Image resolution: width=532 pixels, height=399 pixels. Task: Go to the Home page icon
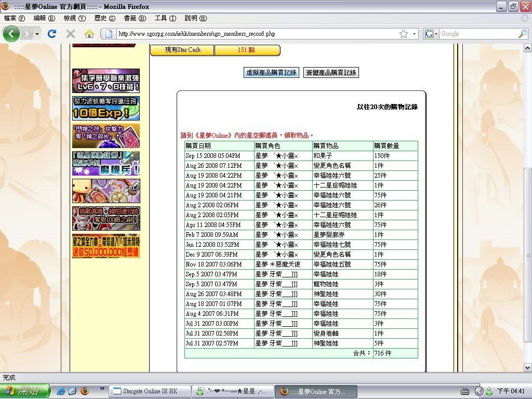89,34
